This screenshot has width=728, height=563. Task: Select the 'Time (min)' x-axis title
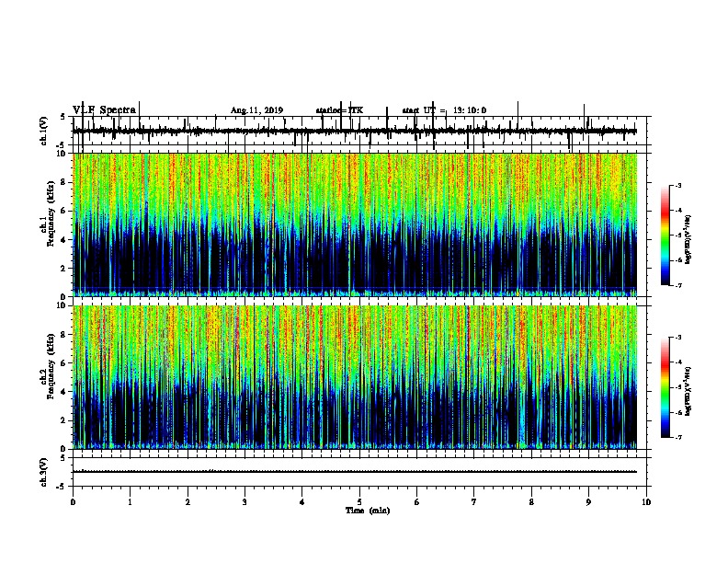(368, 511)
